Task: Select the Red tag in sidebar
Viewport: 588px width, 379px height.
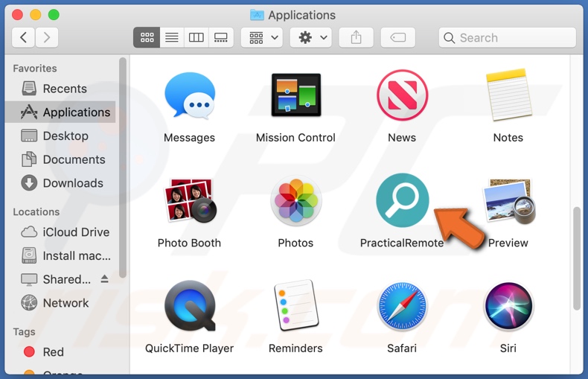Action: coord(53,352)
